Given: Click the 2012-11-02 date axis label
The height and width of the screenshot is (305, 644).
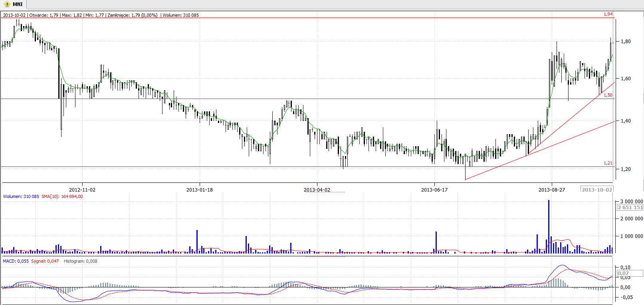Looking at the screenshot, I should click(82, 190).
